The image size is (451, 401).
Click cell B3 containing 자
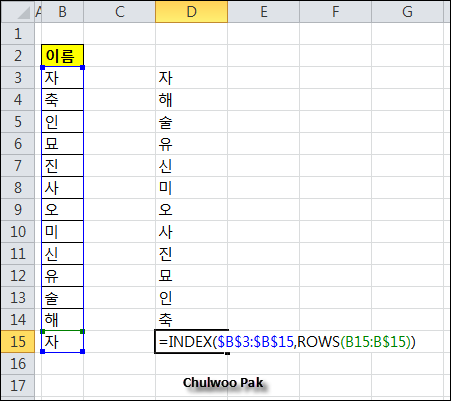[x=62, y=78]
